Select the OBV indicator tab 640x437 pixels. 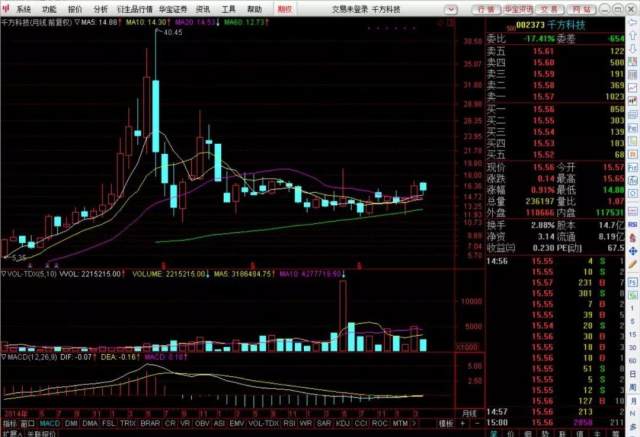pyautogui.click(x=202, y=424)
